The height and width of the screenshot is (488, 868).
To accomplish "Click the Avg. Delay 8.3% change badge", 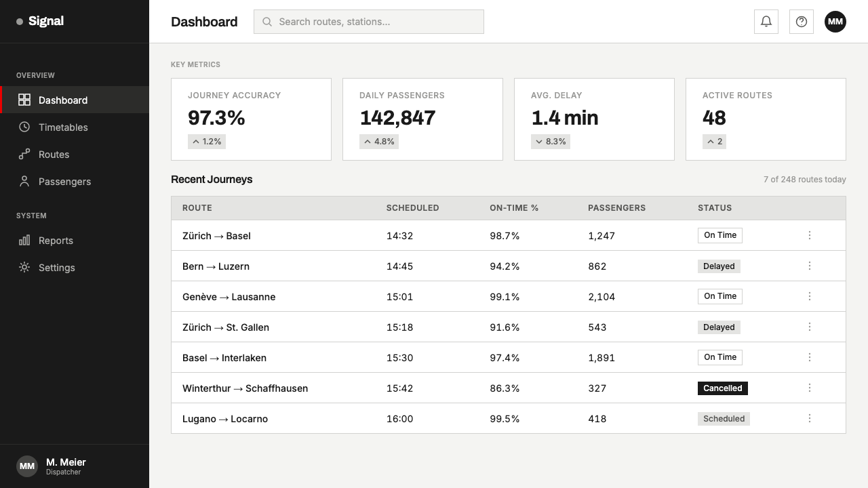I will click(551, 142).
